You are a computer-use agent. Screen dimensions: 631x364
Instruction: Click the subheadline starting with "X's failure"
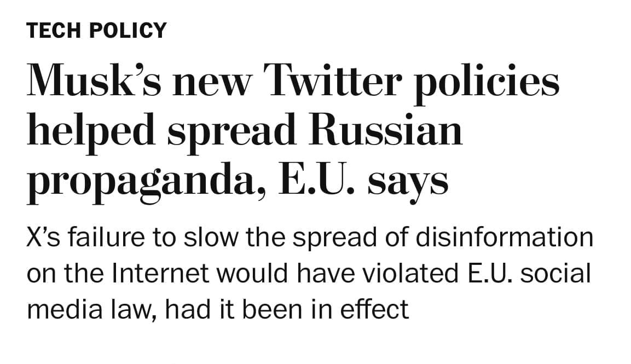coord(309,274)
